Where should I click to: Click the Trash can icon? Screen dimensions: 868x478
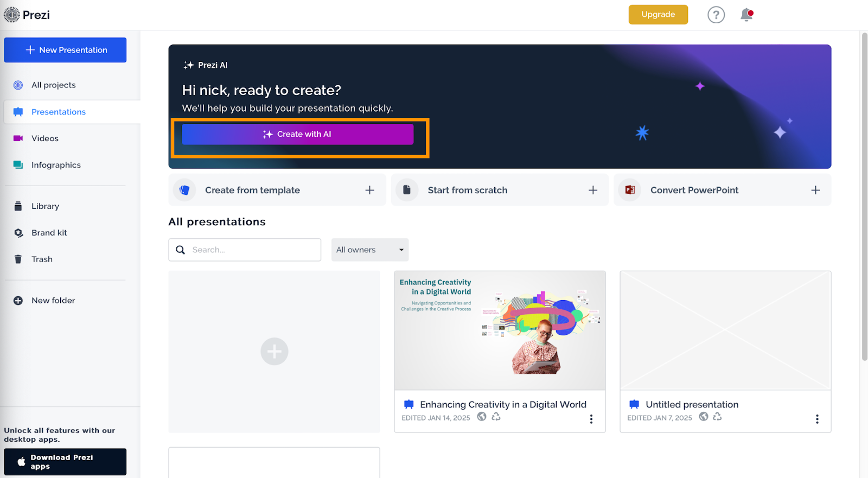coord(18,259)
